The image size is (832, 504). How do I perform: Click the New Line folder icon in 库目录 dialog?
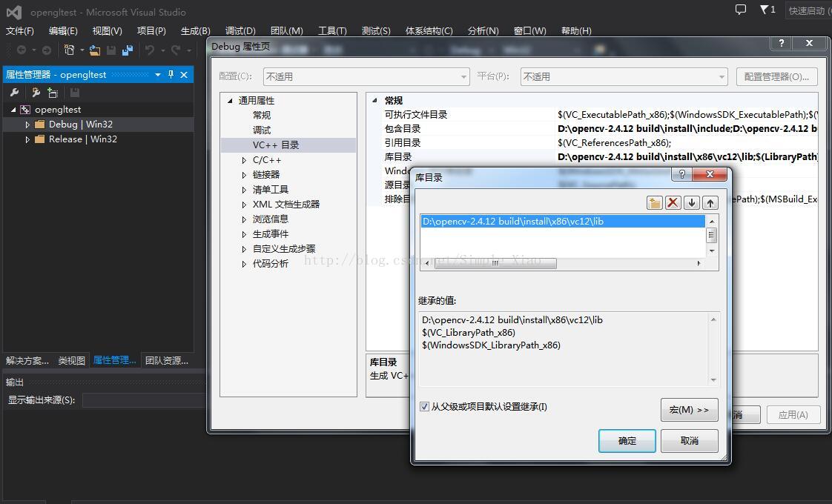(654, 202)
